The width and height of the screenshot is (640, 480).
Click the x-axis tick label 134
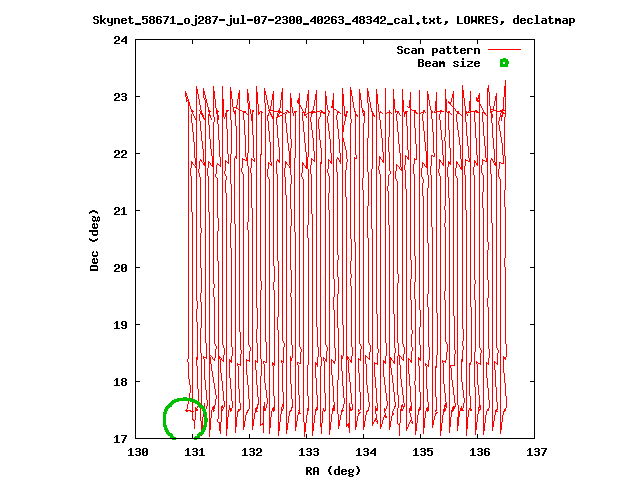pyautogui.click(x=365, y=452)
